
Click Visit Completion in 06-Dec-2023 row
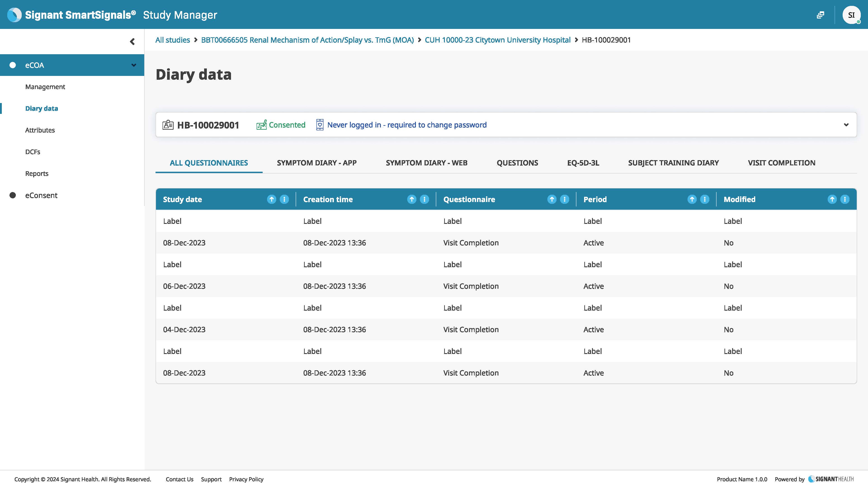coord(471,286)
